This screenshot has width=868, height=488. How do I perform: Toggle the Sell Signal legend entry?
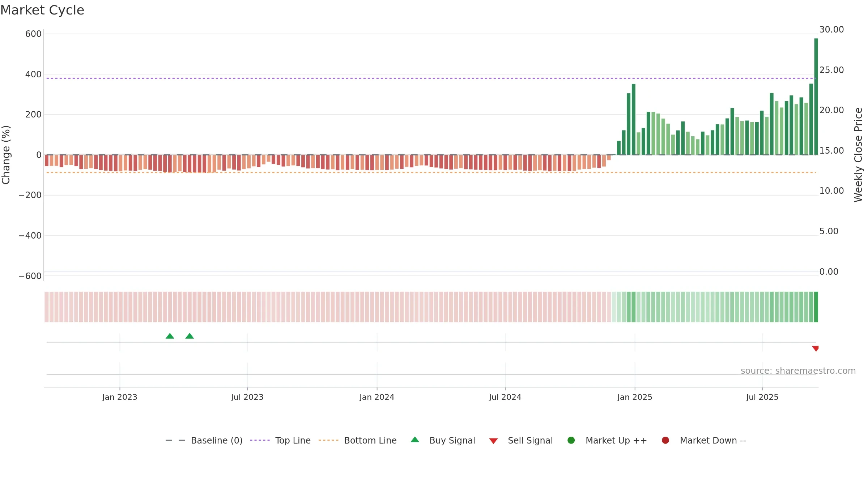pyautogui.click(x=521, y=440)
